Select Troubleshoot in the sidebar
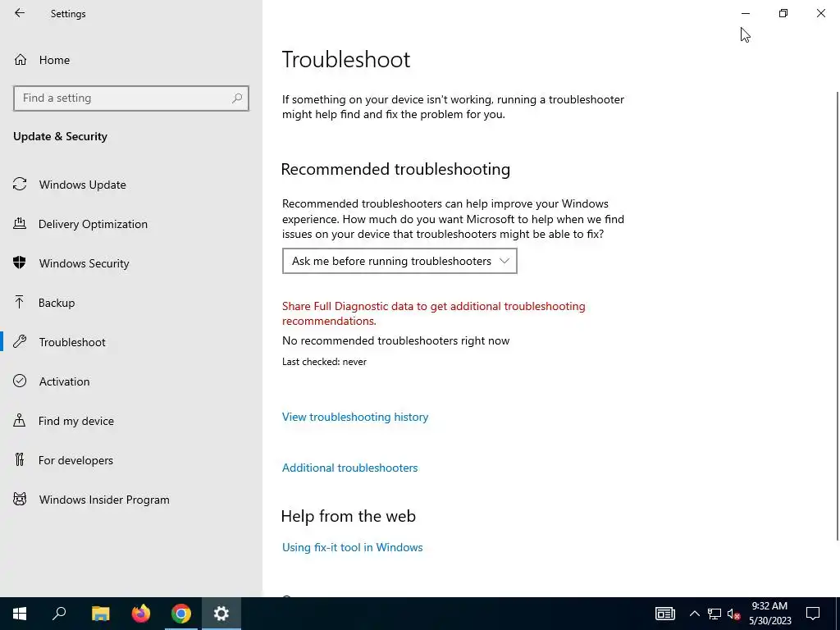This screenshot has width=840, height=630. tap(131, 342)
